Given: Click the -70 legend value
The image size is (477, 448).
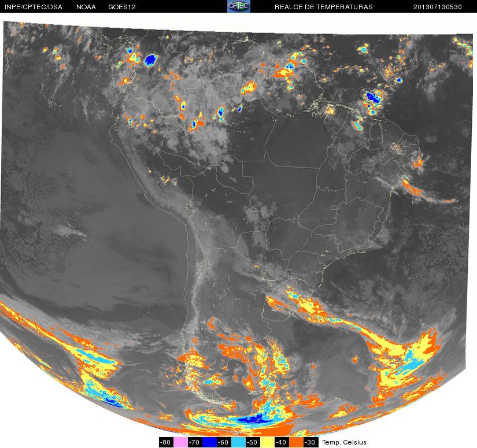Looking at the screenshot, I should click(x=195, y=442).
